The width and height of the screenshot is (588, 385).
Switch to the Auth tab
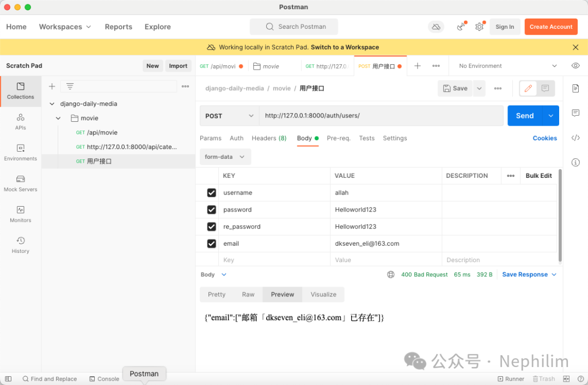coord(236,138)
